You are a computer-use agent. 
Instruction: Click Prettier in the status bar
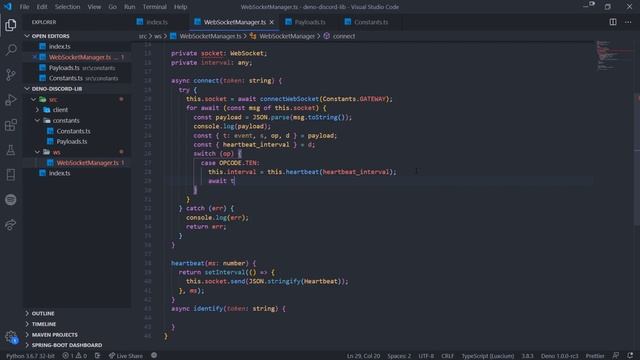595,356
